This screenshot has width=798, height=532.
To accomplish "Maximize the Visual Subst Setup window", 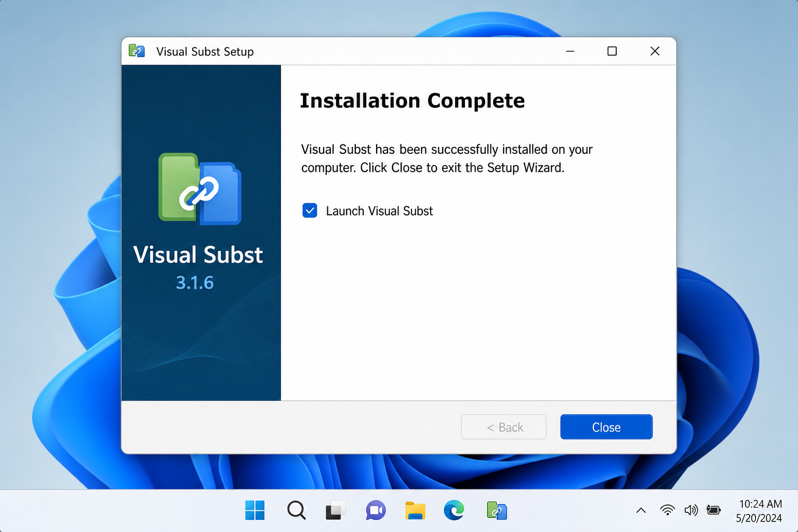I will click(612, 51).
